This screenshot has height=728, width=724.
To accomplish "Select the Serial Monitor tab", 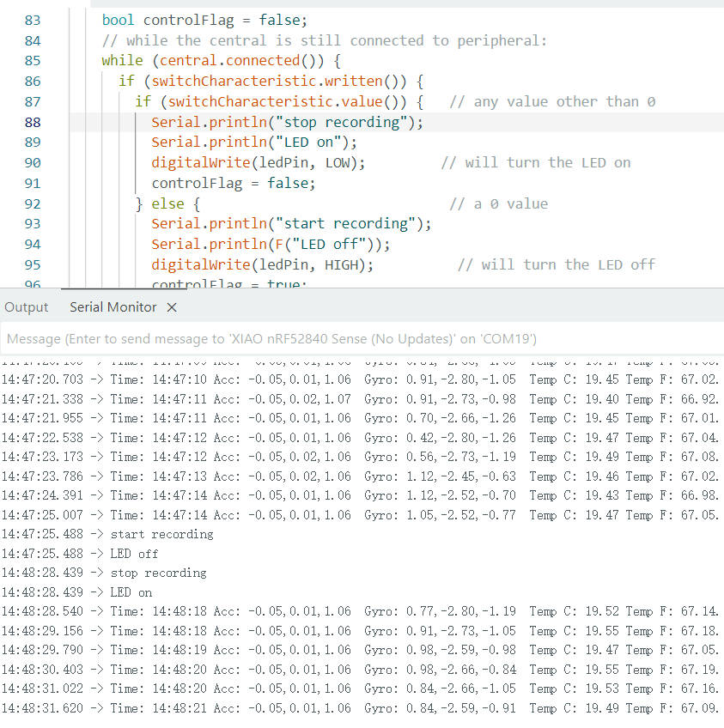I will pos(113,307).
